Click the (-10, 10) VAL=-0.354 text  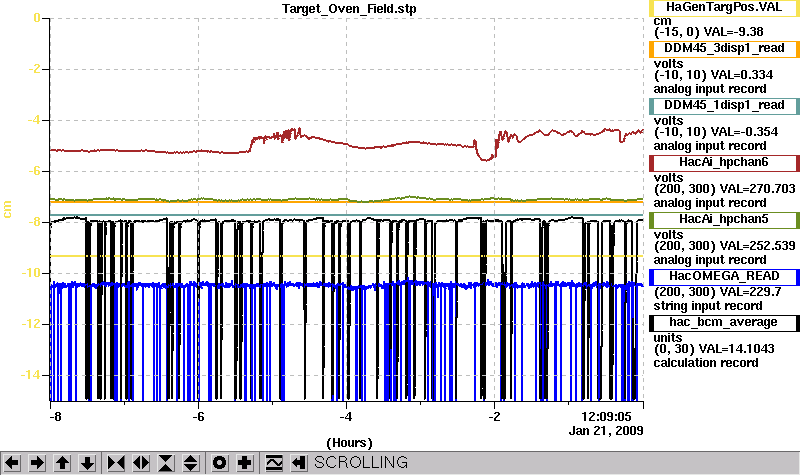(x=716, y=132)
